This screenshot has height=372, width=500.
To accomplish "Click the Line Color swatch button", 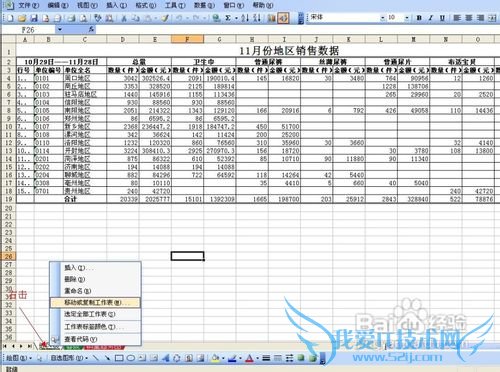I will (x=233, y=358).
